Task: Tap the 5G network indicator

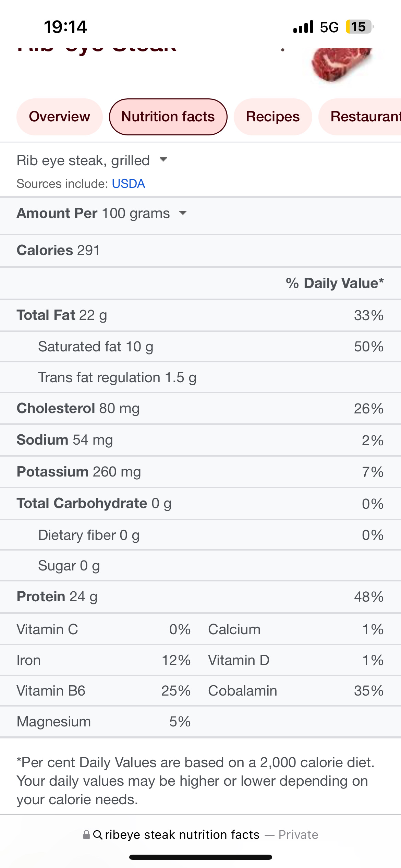Action: coord(329,27)
